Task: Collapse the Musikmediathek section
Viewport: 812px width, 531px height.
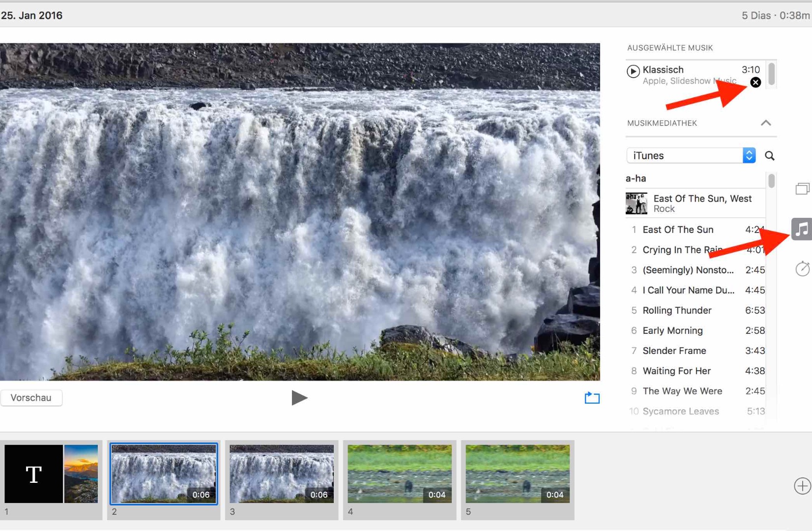Action: 766,123
